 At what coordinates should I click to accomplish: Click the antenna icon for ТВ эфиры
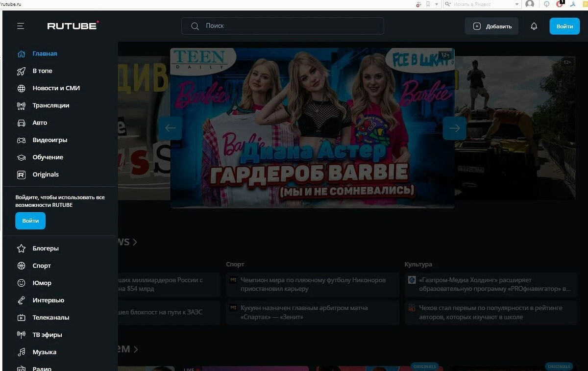[21, 335]
